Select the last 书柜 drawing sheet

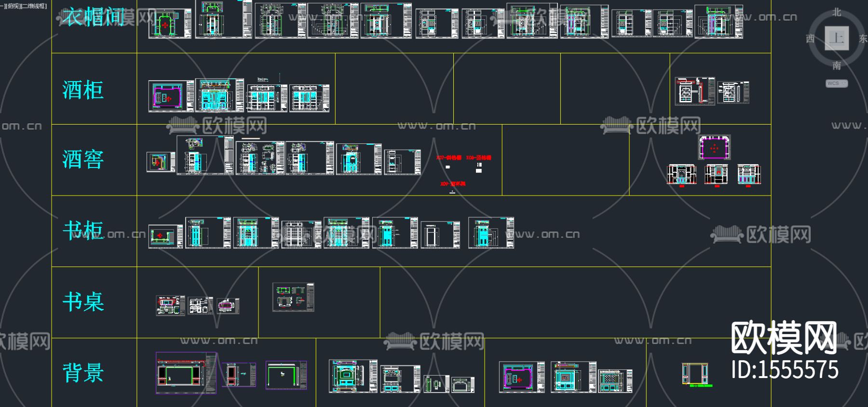point(491,233)
